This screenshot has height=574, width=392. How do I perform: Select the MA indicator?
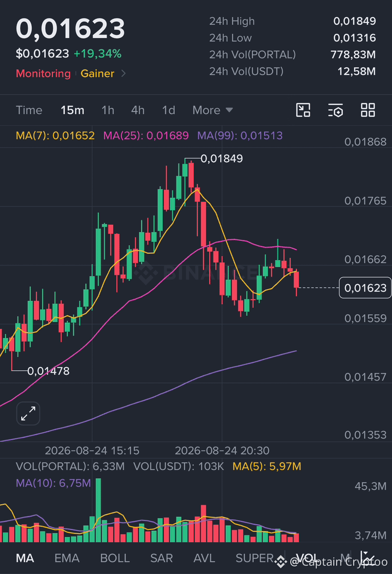point(25,558)
